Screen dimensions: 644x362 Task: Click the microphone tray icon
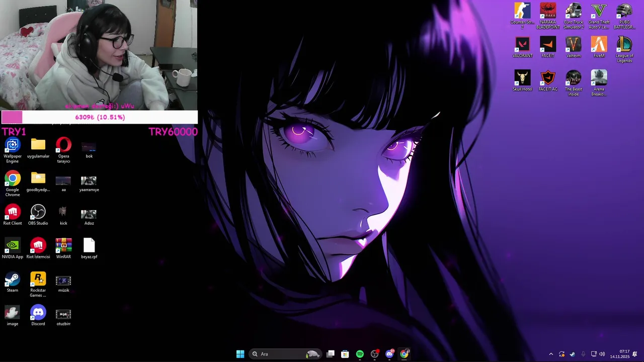(583, 354)
